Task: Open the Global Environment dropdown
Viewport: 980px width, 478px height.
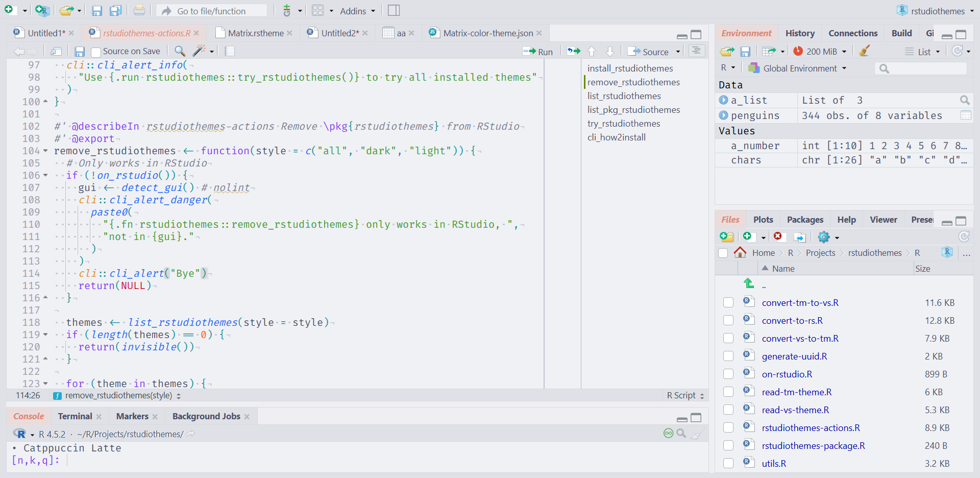Action: 799,68
